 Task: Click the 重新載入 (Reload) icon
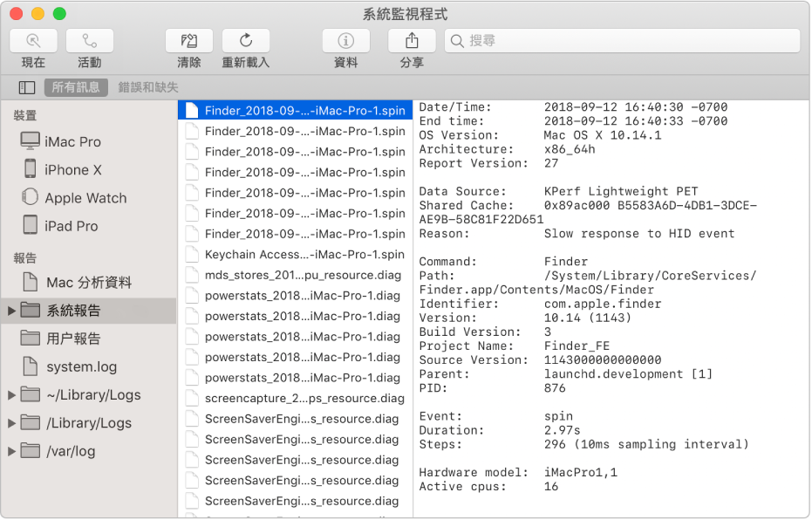coord(246,41)
